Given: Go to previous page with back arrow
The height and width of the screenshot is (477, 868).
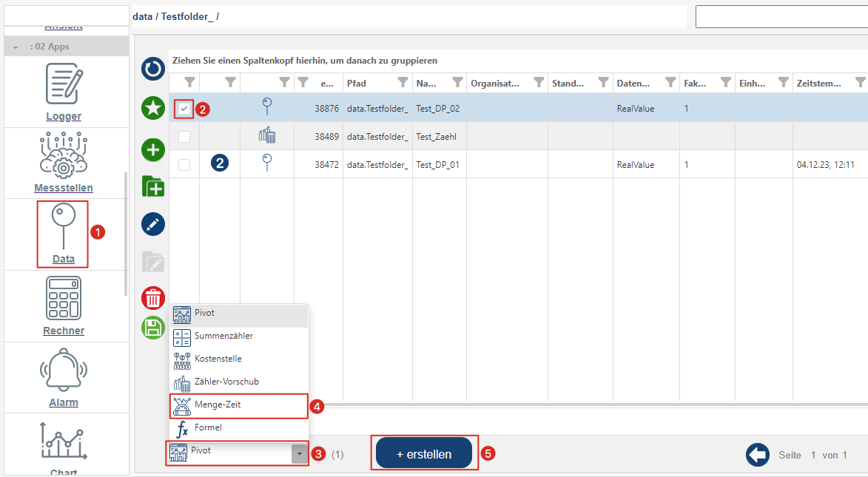Looking at the screenshot, I should (758, 455).
